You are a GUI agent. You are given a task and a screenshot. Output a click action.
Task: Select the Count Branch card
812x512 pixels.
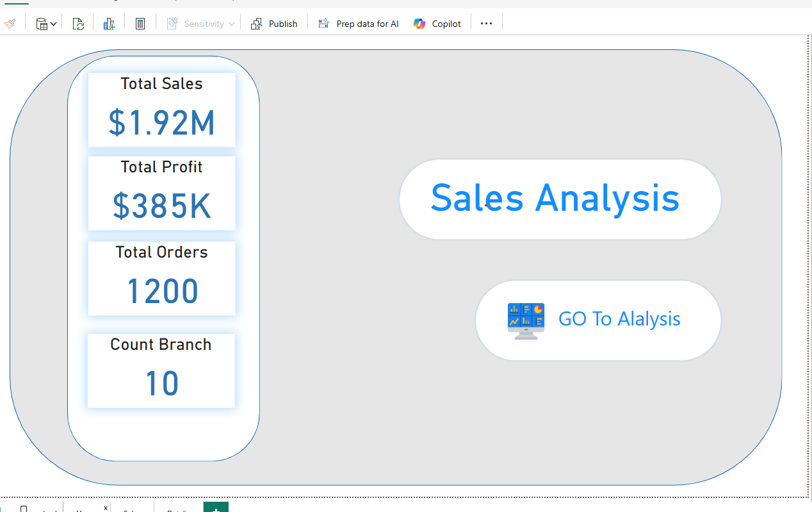[x=161, y=370]
